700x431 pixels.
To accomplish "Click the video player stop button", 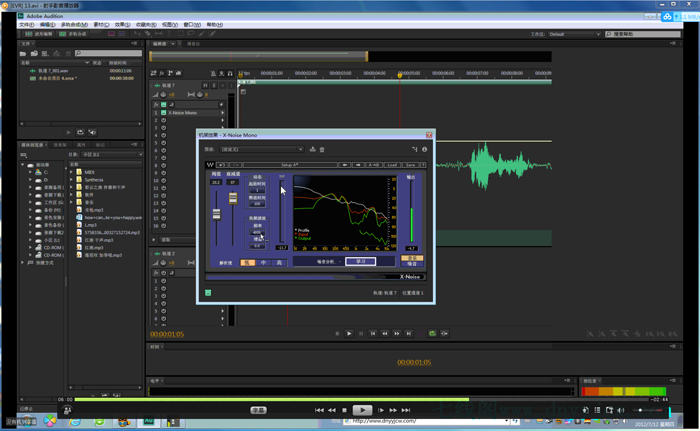I will (x=344, y=410).
